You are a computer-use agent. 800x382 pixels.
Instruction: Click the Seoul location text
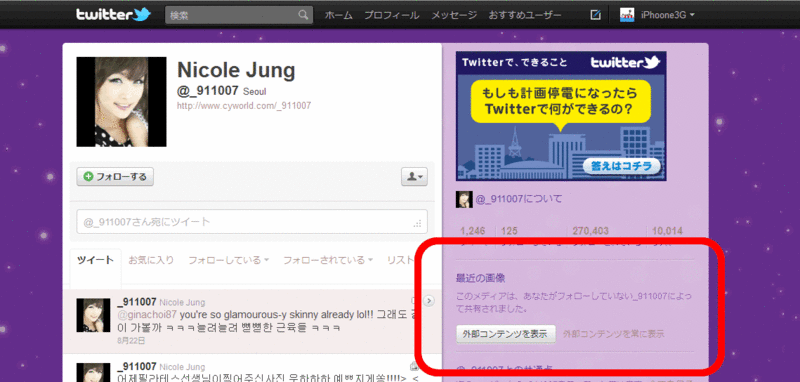(x=255, y=92)
